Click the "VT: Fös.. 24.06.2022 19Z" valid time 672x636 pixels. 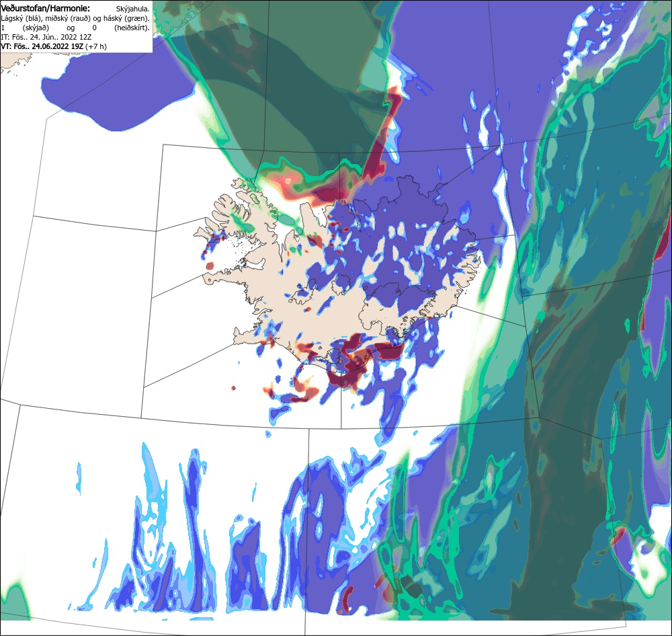(x=42, y=46)
